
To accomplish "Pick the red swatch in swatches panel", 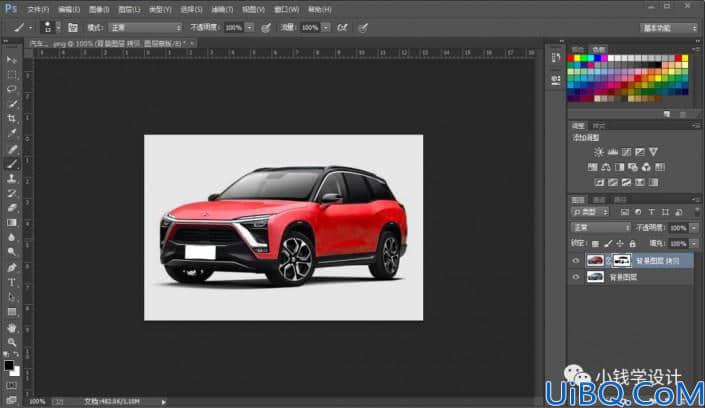I will pyautogui.click(x=571, y=58).
